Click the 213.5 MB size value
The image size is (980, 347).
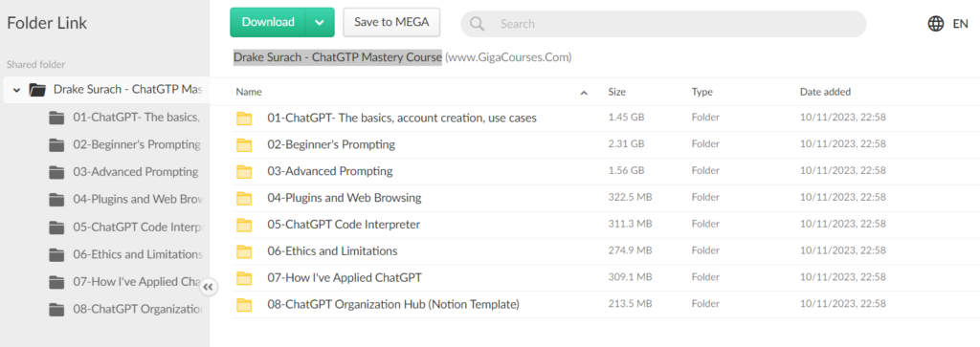point(630,305)
